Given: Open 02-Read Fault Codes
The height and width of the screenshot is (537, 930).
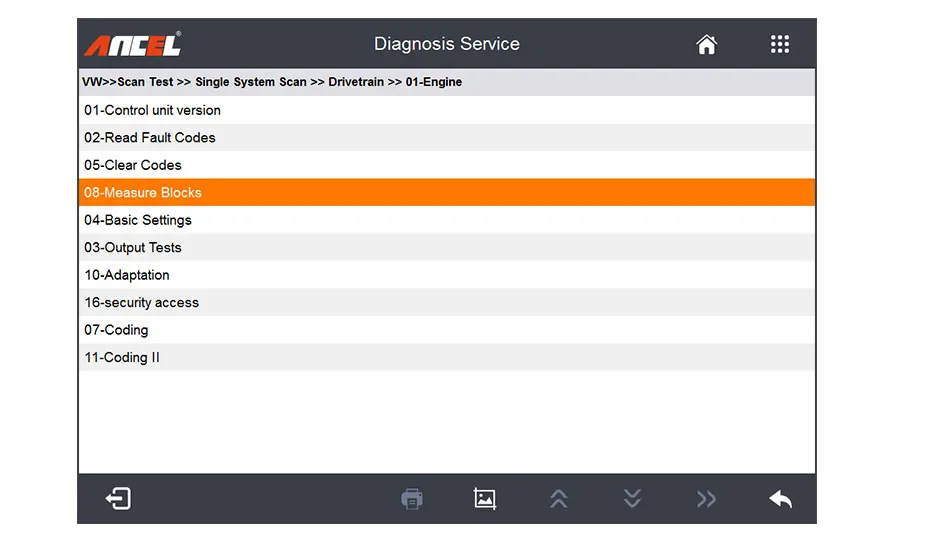Looking at the screenshot, I should pyautogui.click(x=150, y=138).
